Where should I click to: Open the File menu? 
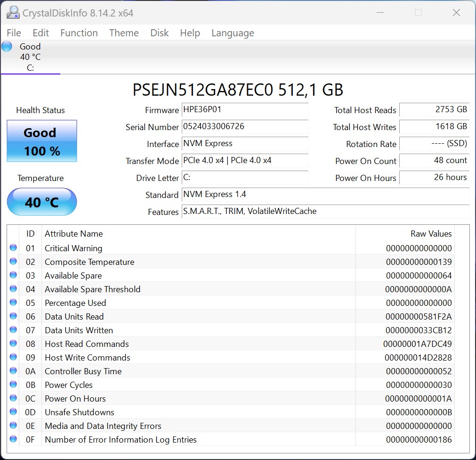tap(14, 33)
